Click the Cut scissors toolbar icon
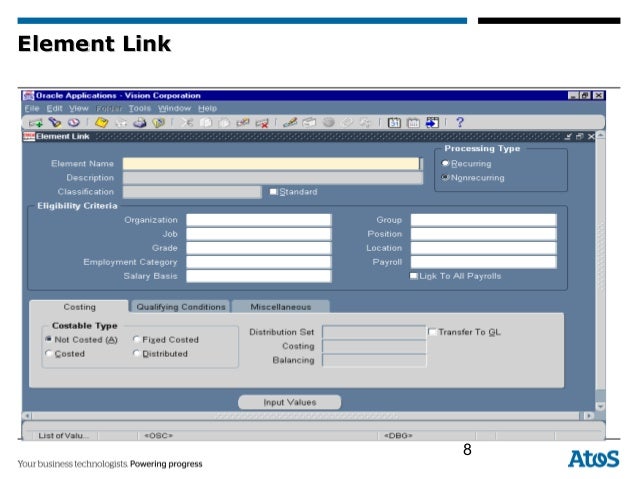 (187, 122)
